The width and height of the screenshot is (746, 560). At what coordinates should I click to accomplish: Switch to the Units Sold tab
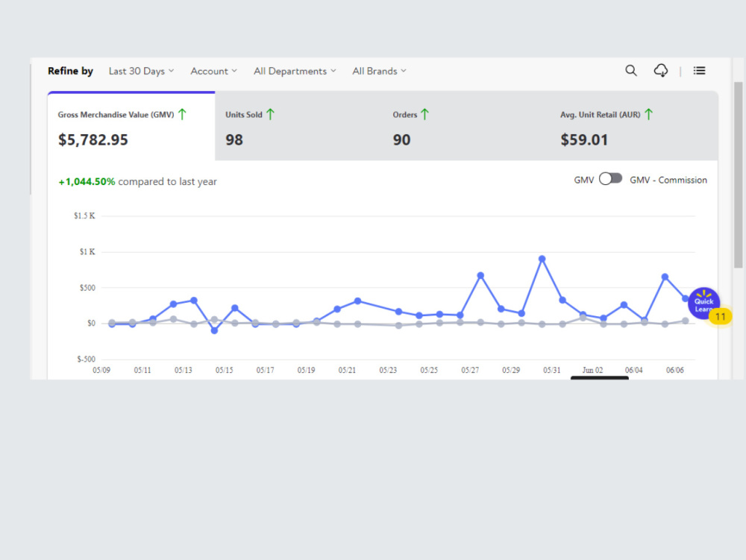tap(299, 127)
